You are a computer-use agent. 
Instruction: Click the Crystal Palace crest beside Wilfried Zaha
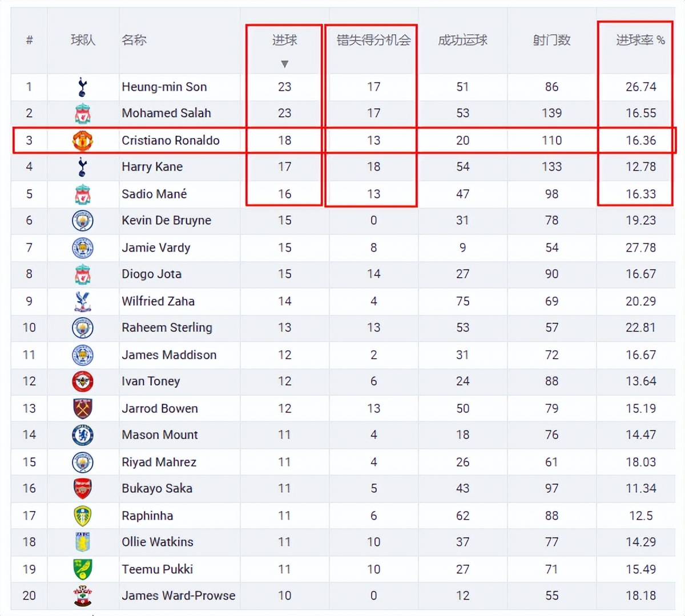(x=83, y=301)
